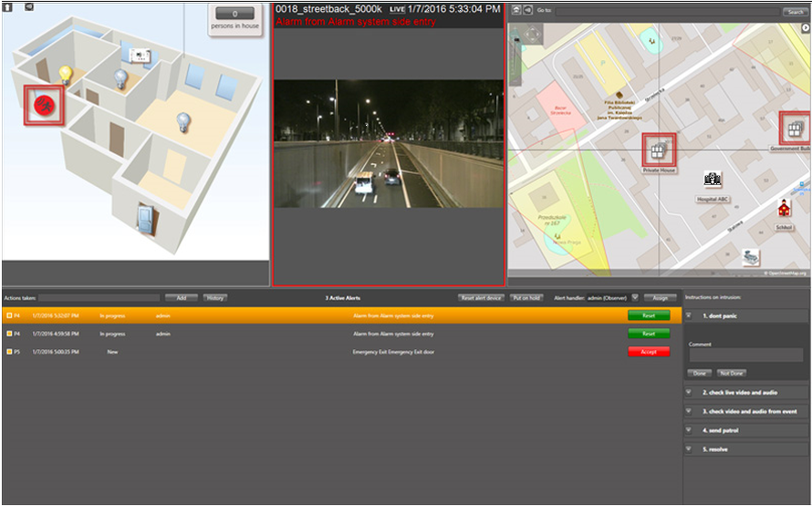
Task: Click the History button
Action: coord(214,297)
